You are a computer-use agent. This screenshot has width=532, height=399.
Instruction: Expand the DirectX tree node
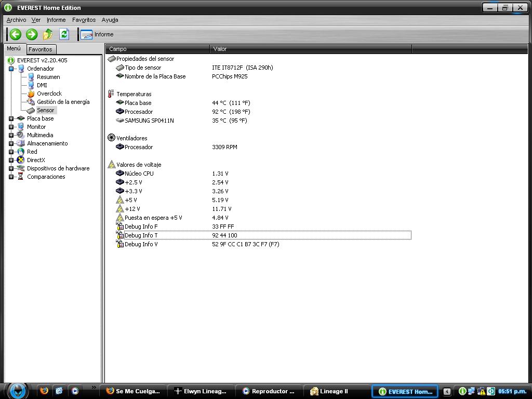point(11,160)
